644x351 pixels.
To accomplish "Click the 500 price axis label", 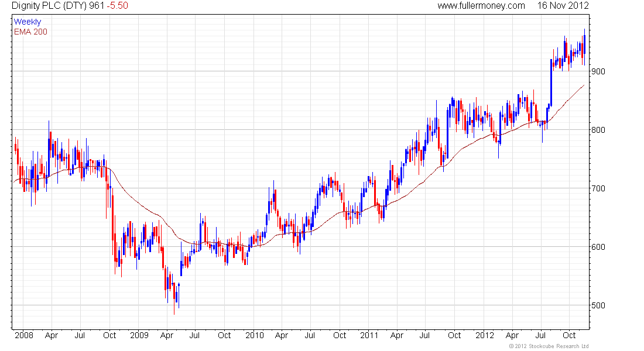I will click(598, 305).
